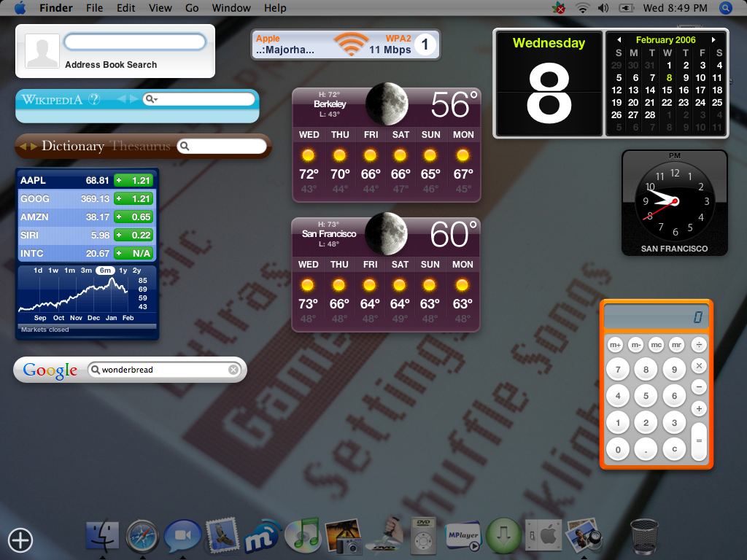747x560 pixels.
Task: Open iChat from the Dock
Action: pos(182,535)
